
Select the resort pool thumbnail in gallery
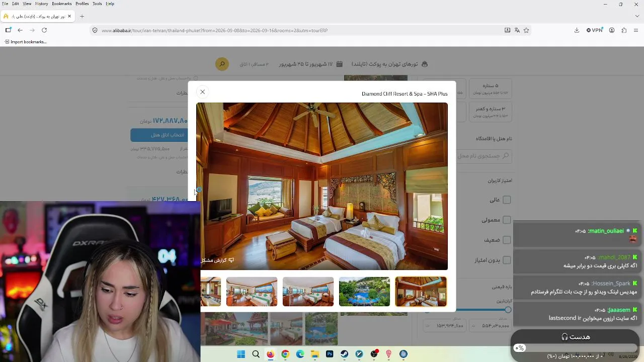tap(364, 292)
